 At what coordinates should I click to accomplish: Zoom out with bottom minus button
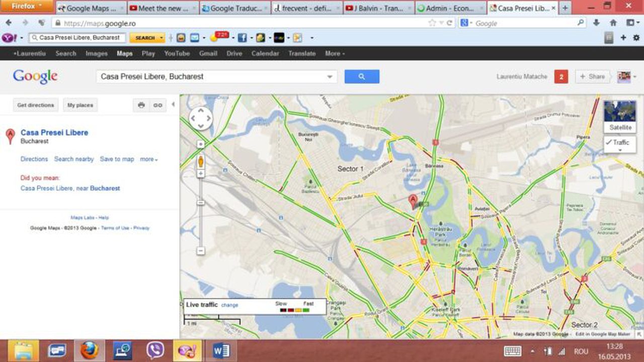coord(201,250)
